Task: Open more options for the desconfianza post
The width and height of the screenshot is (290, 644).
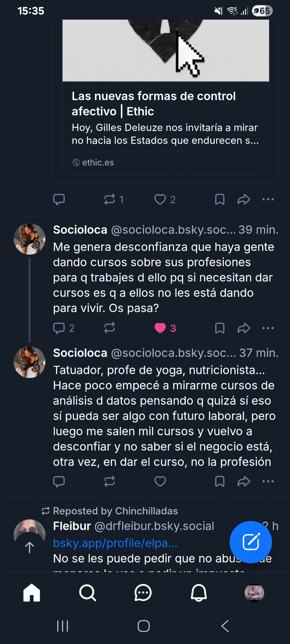Action: click(268, 328)
